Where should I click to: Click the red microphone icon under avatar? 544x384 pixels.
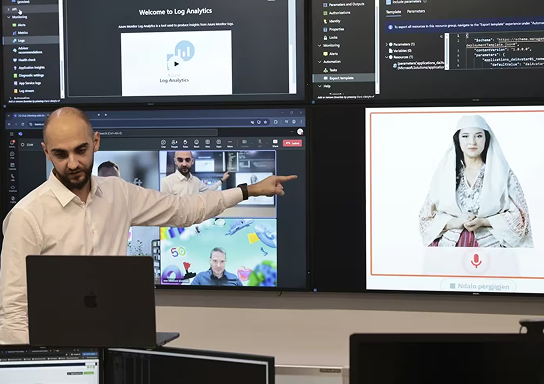[x=476, y=261]
